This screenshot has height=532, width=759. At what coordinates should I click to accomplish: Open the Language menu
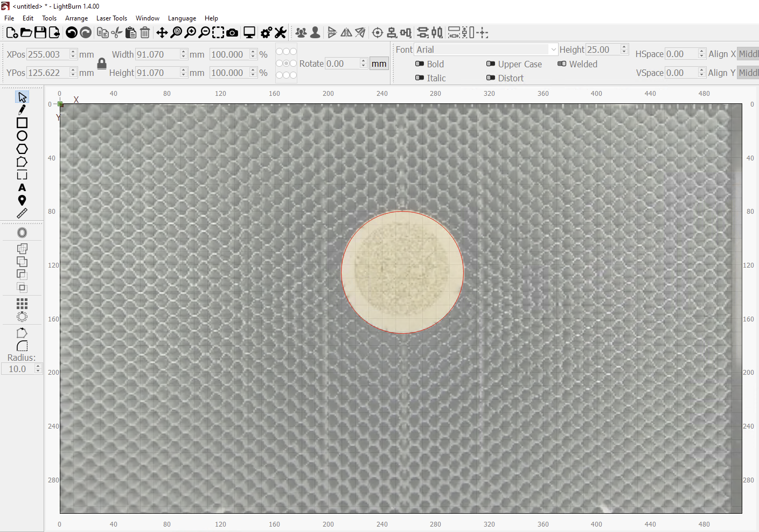pos(182,18)
